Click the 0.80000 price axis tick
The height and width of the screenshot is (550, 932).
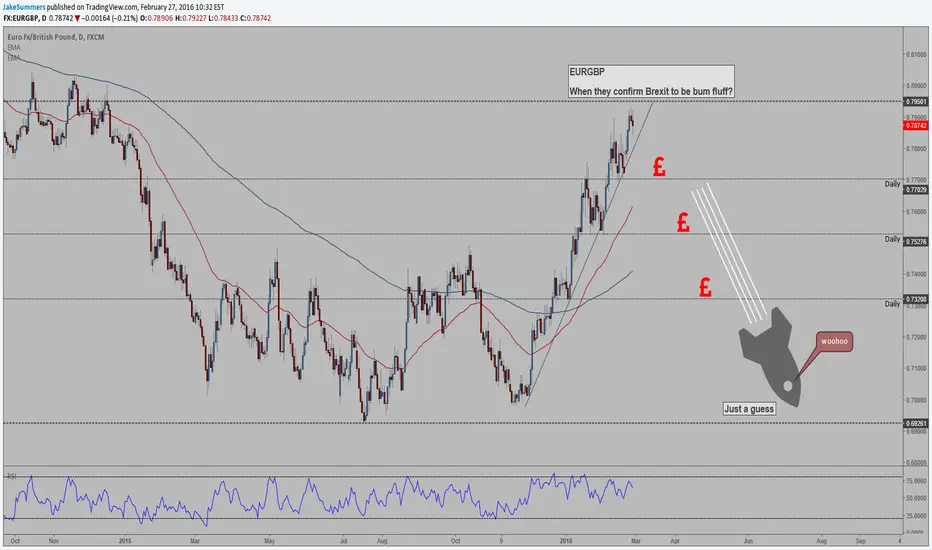(x=916, y=86)
